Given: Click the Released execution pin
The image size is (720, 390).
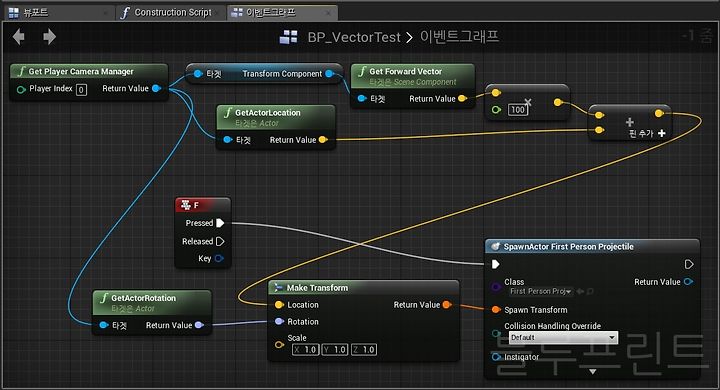Looking at the screenshot, I should [x=220, y=241].
